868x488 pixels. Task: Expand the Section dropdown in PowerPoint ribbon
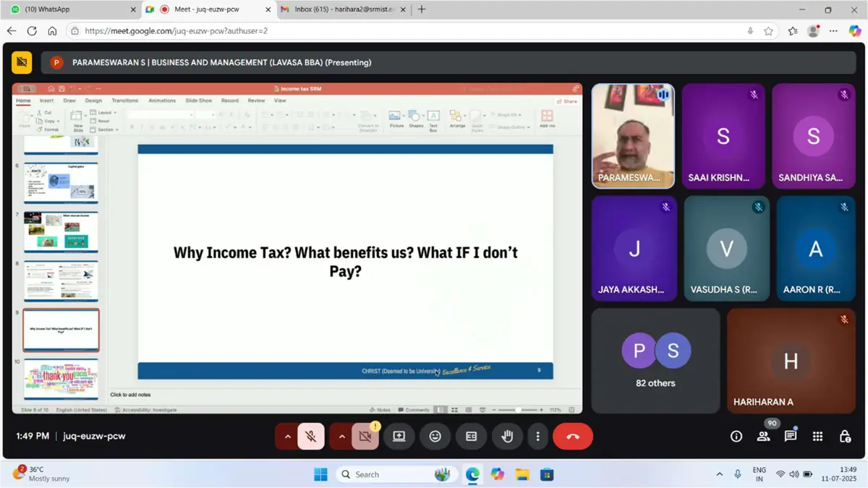(x=106, y=129)
